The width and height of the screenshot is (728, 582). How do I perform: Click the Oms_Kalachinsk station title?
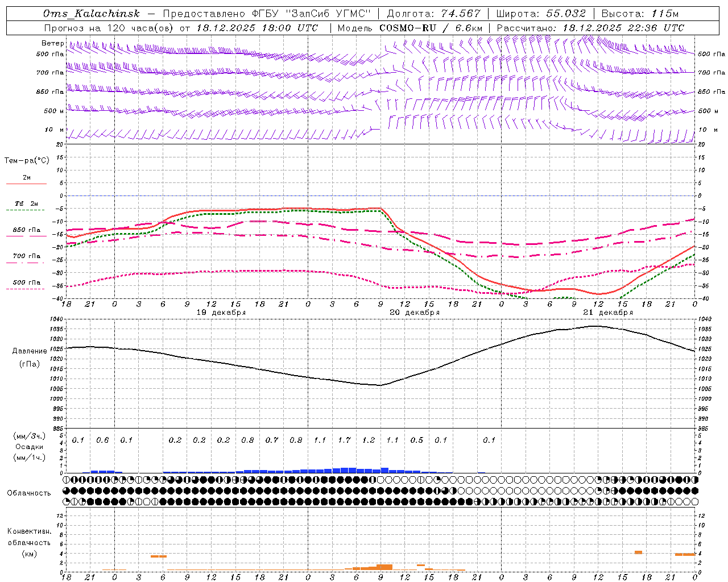[91, 14]
